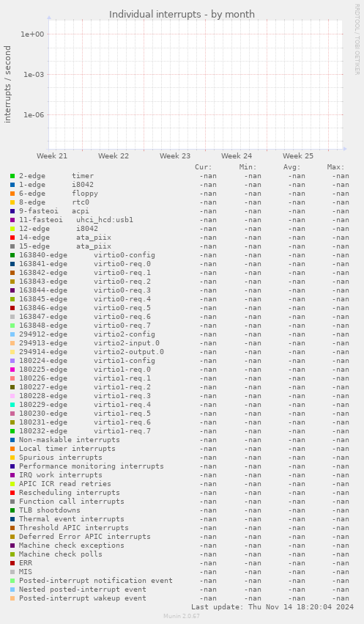Click the blue swatch next to 1-edge i8042
The width and height of the screenshot is (364, 624).
coord(12,185)
